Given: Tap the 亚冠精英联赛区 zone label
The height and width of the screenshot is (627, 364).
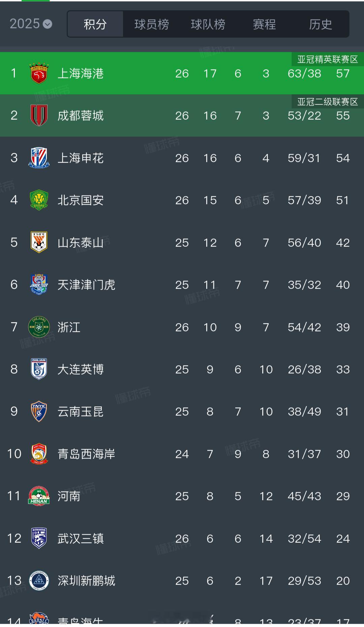Looking at the screenshot, I should [x=328, y=59].
